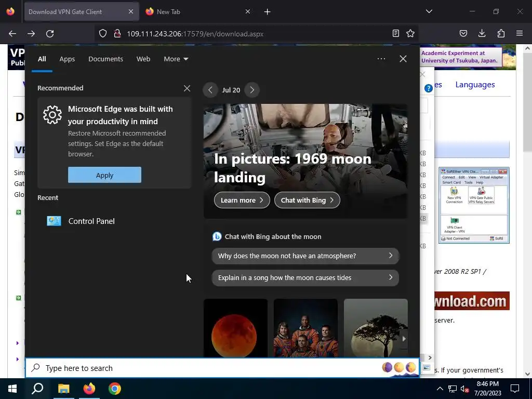Dismiss the Recommended section
Image resolution: width=532 pixels, height=399 pixels.
pos(187,88)
